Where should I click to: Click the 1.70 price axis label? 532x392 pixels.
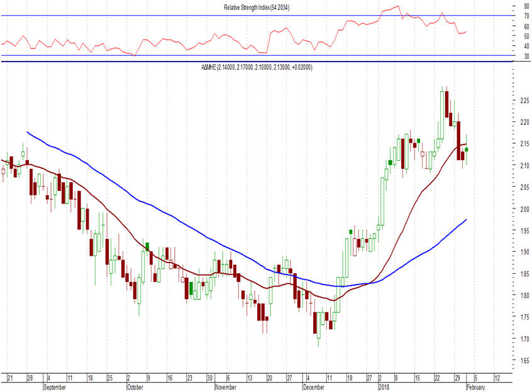[524, 339]
